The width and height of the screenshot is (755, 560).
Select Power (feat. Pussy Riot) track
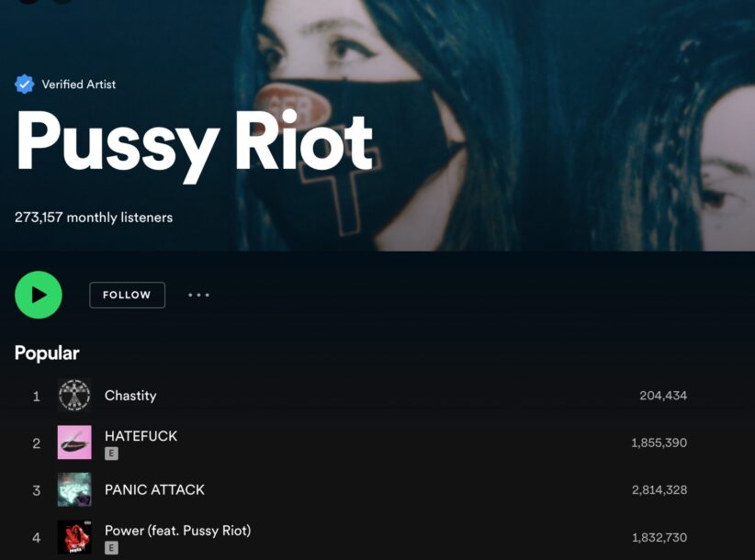point(177,531)
